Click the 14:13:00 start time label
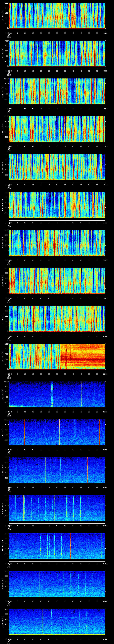The width and height of the screenshot is (114, 644). point(9,487)
